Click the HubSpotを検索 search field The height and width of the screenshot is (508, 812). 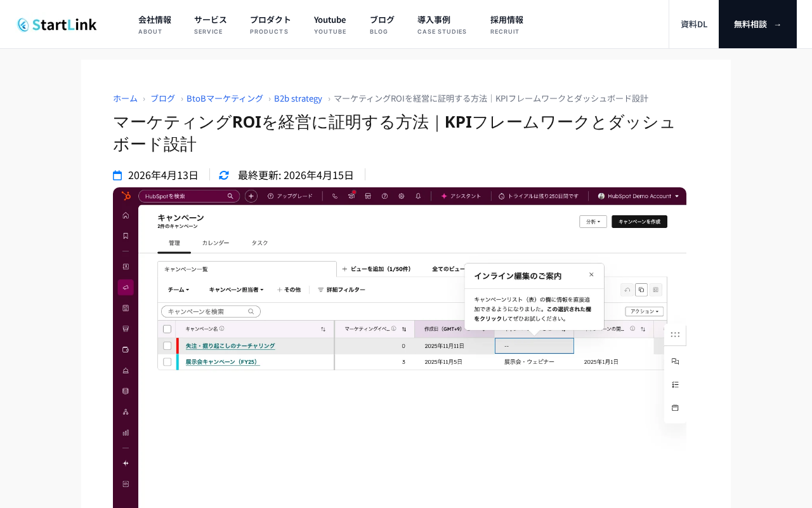189,196
